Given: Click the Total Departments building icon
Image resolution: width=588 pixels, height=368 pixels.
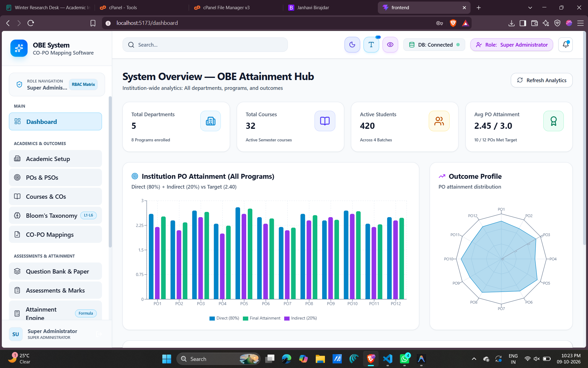Looking at the screenshot, I should click(210, 121).
